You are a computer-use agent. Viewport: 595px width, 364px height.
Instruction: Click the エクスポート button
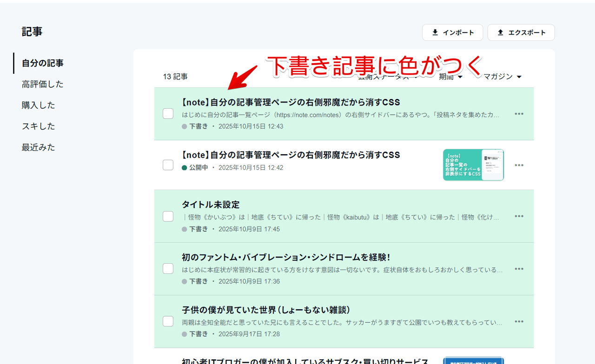pyautogui.click(x=521, y=32)
